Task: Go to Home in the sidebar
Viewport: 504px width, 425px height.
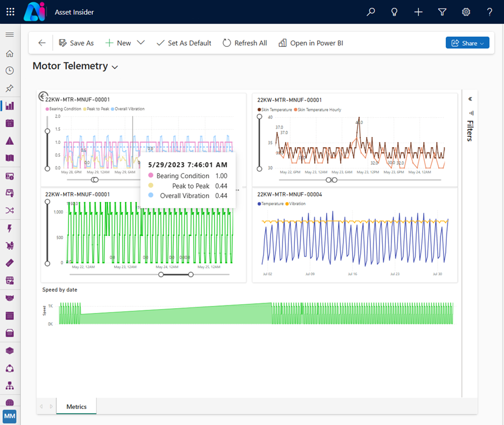Action: (x=10, y=53)
